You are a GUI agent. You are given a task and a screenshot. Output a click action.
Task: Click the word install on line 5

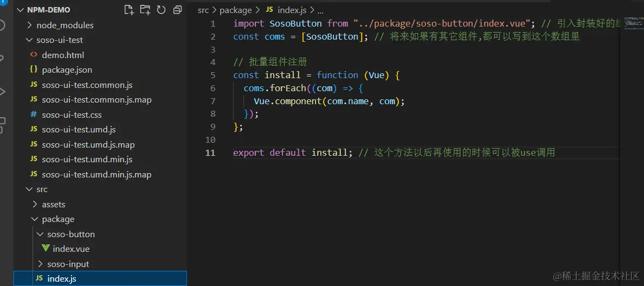[282, 75]
